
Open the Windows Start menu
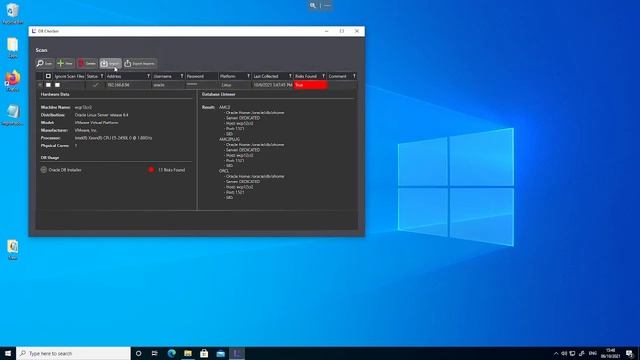point(8,353)
